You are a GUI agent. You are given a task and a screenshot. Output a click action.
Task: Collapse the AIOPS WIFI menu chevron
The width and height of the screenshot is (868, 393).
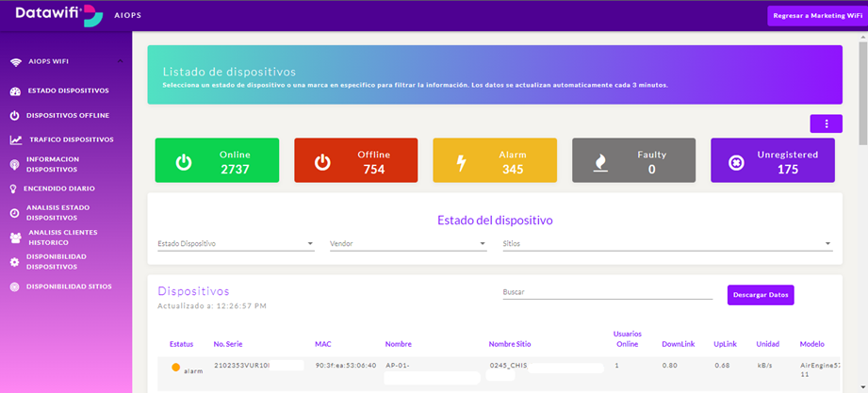(x=120, y=61)
